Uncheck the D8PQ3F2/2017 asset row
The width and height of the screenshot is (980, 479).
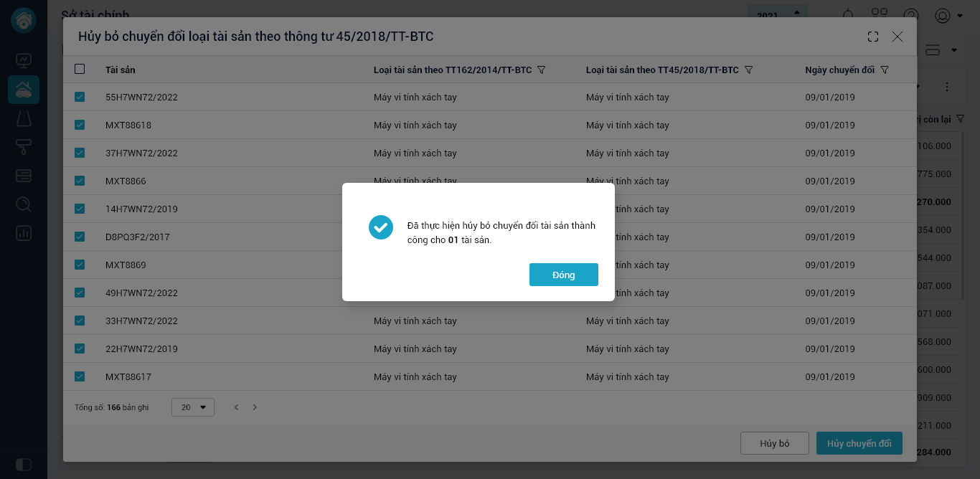[x=80, y=237]
